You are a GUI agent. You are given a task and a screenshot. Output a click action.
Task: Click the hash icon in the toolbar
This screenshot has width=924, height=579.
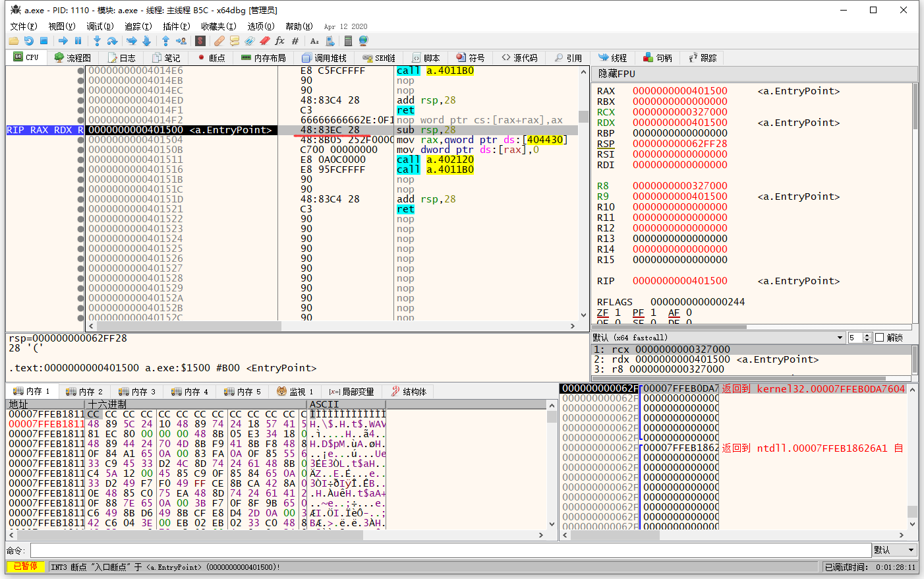(295, 41)
